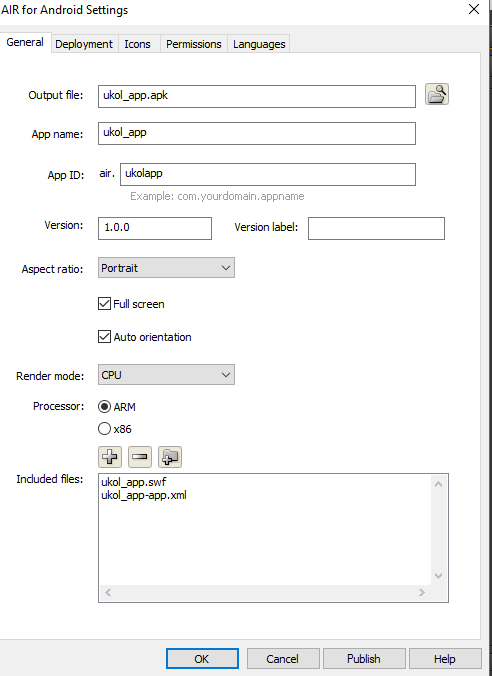Screen dimensions: 492x676
Task: Select ukol_app-app.xml in included files
Action: pyautogui.click(x=144, y=495)
